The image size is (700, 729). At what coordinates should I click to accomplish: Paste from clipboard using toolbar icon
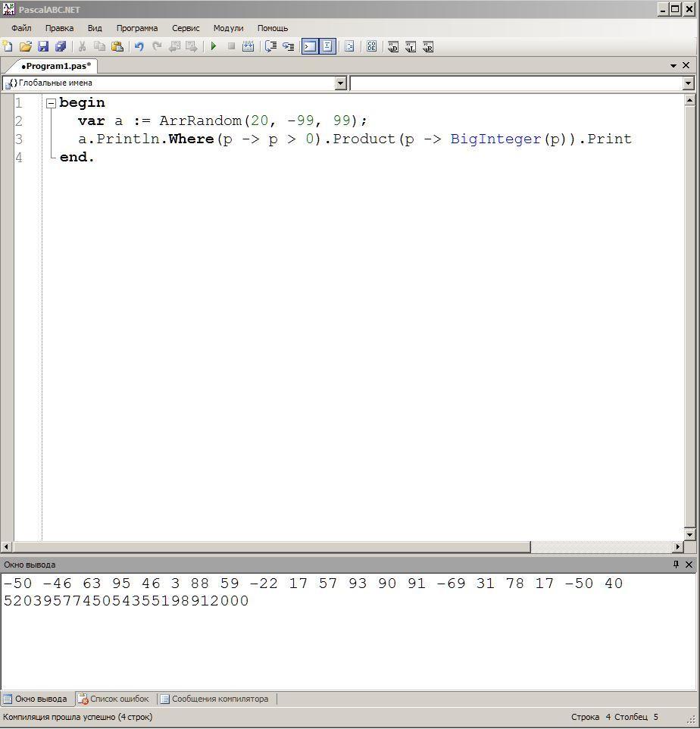(x=117, y=46)
